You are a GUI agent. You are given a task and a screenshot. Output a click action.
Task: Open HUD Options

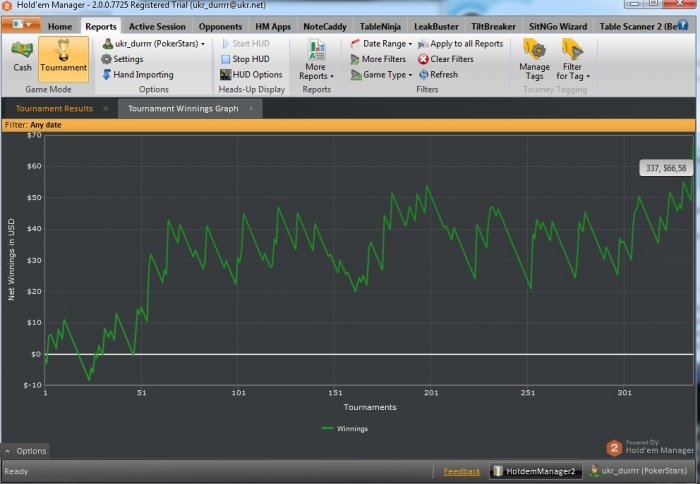(257, 74)
